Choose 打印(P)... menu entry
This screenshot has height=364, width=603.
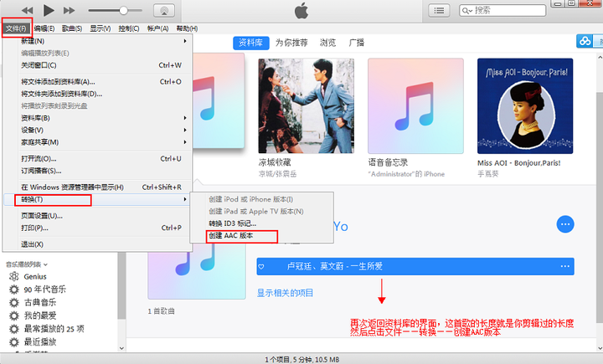pos(97,228)
